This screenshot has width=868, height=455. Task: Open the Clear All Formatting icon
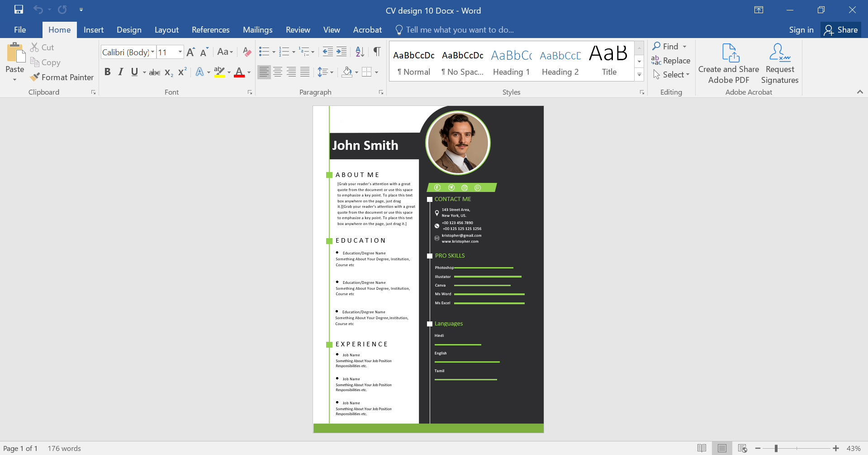(x=246, y=52)
